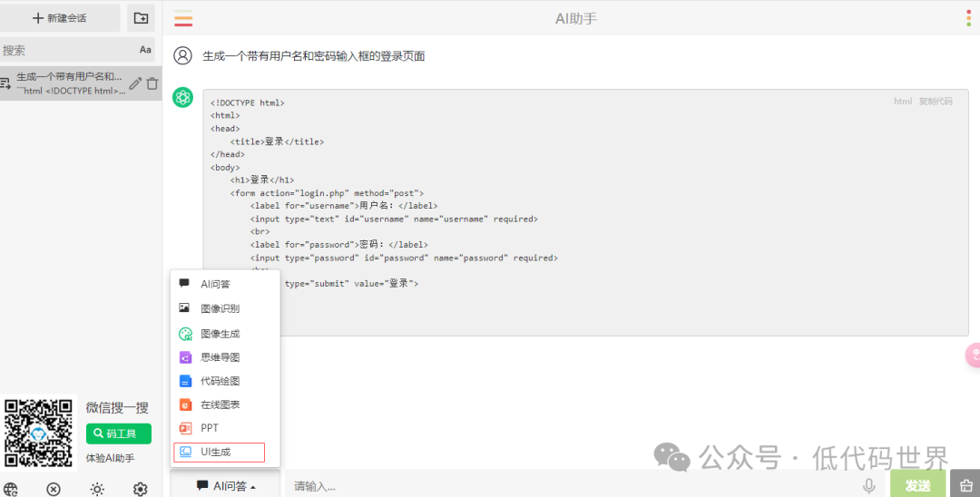This screenshot has width=980, height=497.
Task: Click the WeChat QR code image
Action: (38, 433)
